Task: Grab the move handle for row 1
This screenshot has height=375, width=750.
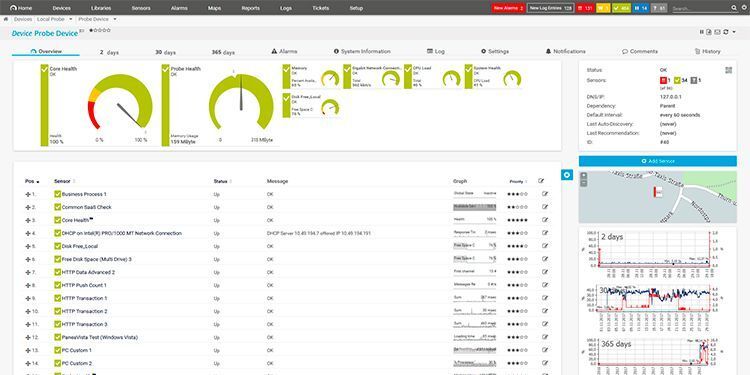Action: 28,195
